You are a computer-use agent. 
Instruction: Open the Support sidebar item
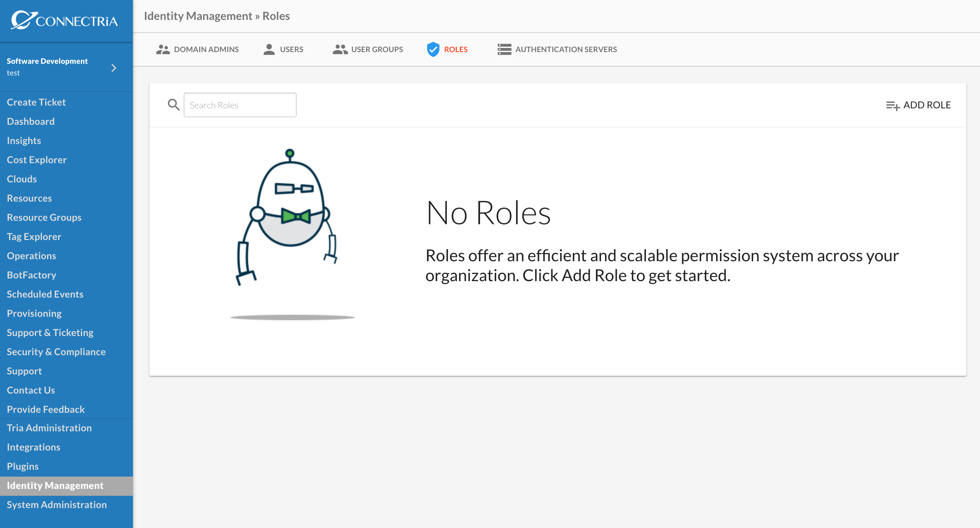(x=24, y=371)
